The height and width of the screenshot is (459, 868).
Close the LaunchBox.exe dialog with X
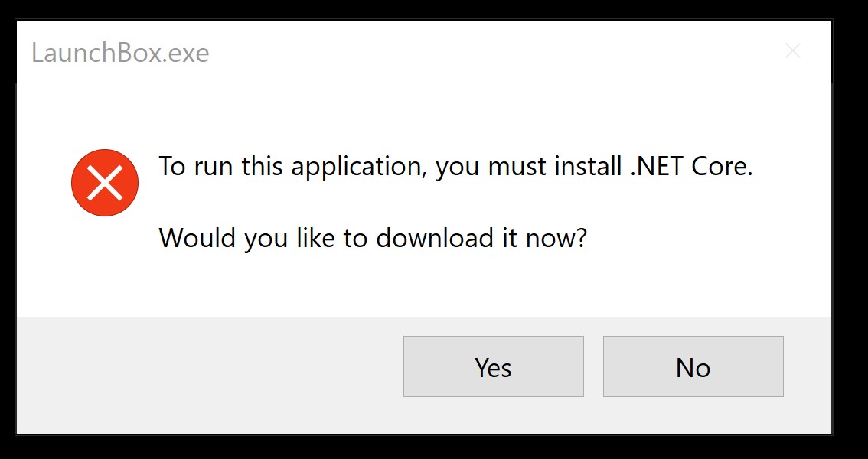click(x=793, y=51)
